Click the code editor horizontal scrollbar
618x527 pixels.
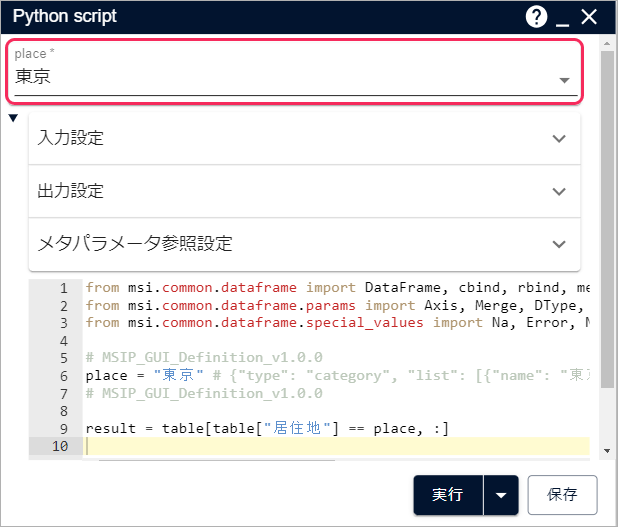pos(217,460)
